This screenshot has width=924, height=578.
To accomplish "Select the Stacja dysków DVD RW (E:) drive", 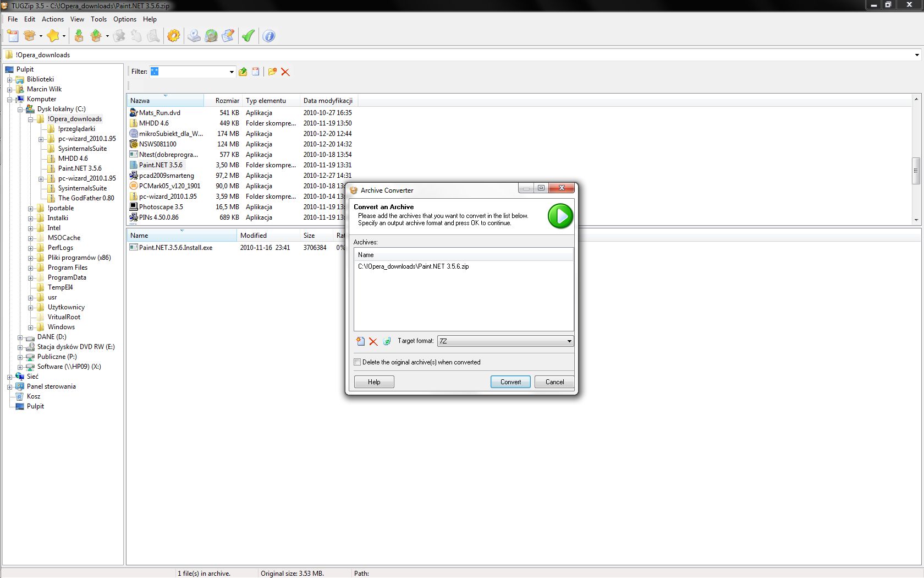I will 76,347.
